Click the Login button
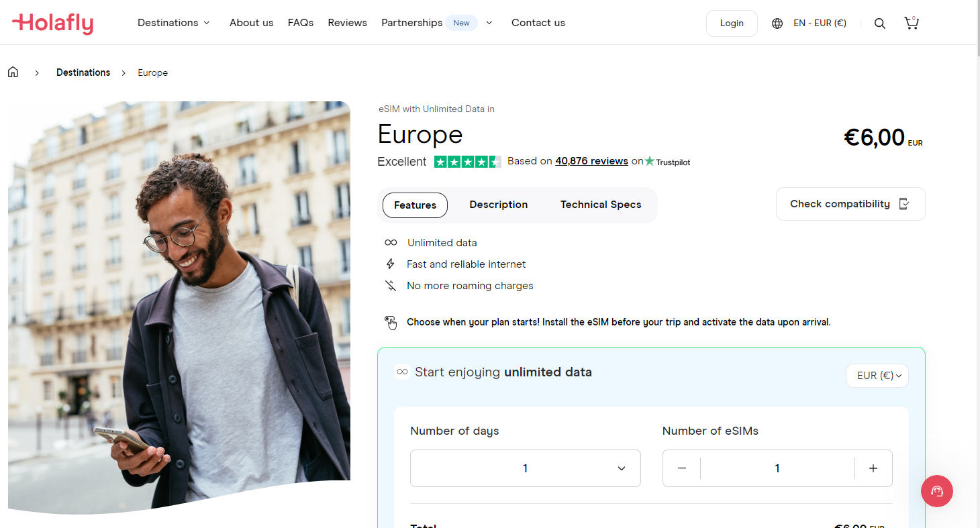 (731, 23)
